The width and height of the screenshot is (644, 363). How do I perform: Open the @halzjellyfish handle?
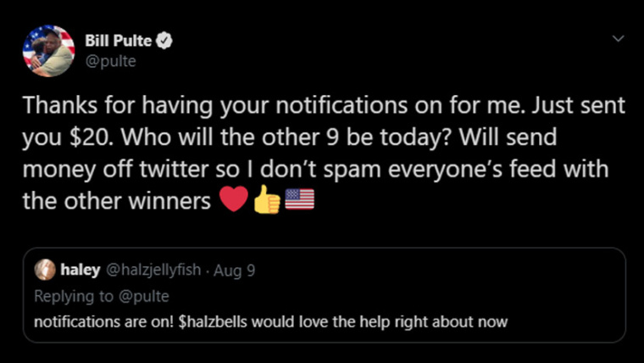tap(153, 271)
